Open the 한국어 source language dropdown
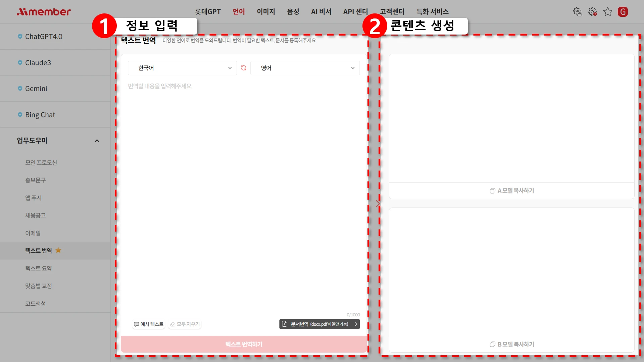This screenshot has height=362, width=644. pyautogui.click(x=182, y=68)
